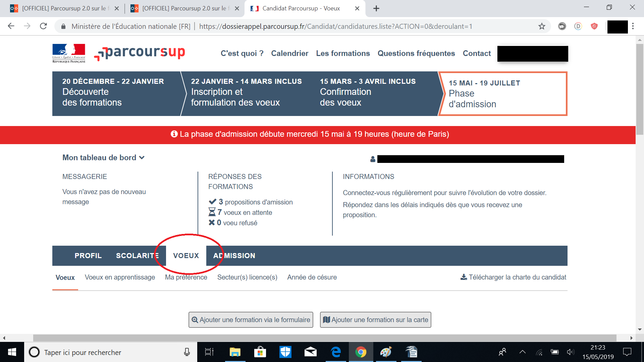Select Ma préférence sub-tab

tap(186, 277)
